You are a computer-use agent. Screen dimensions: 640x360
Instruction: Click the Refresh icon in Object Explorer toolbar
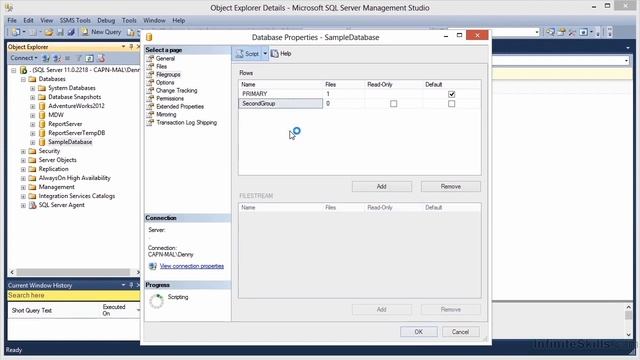point(89,58)
